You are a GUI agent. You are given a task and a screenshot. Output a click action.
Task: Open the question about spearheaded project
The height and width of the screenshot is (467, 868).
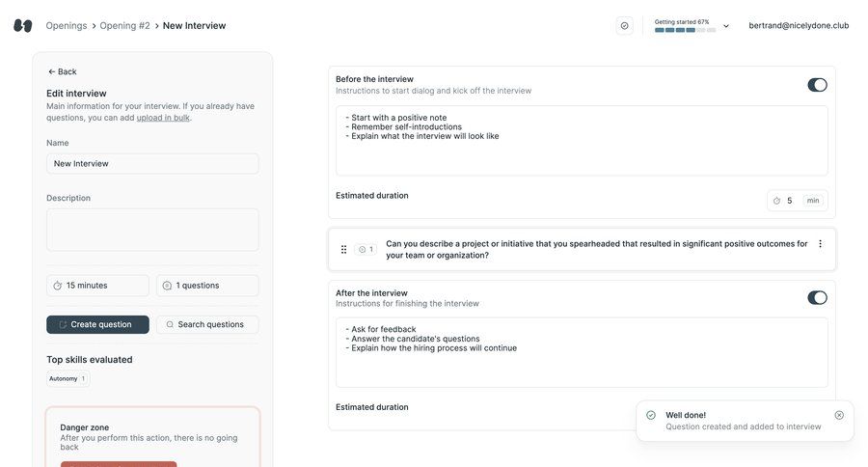pyautogui.click(x=596, y=249)
